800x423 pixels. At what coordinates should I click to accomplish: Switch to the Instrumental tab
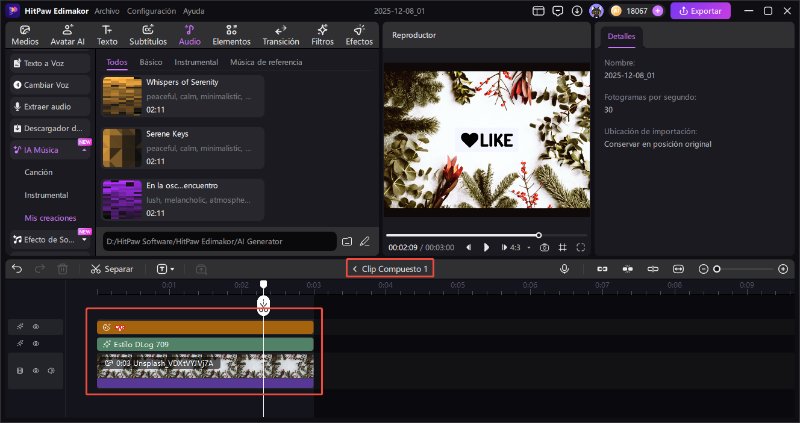point(196,62)
